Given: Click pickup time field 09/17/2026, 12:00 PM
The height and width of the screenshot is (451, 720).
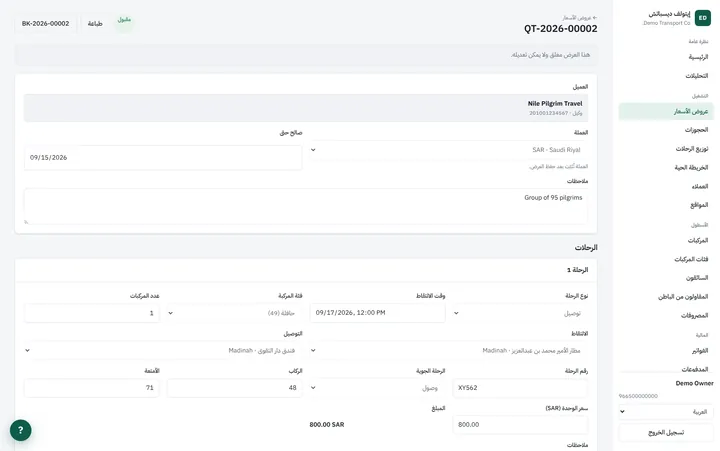Looking at the screenshot, I should coord(377,313).
